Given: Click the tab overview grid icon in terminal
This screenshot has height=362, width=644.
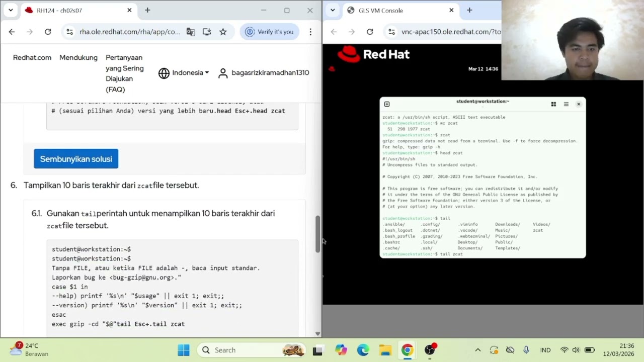Looking at the screenshot, I should click(x=553, y=104).
